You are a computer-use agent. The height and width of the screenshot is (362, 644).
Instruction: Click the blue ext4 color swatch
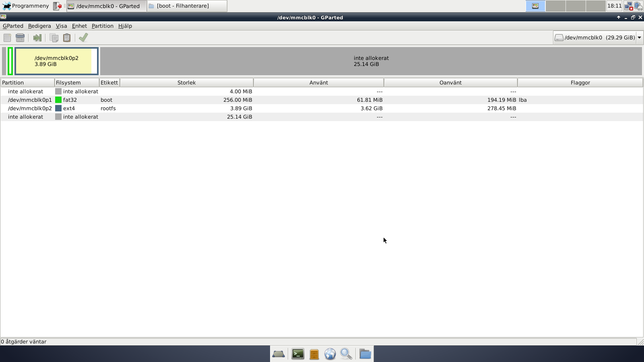[58, 108]
